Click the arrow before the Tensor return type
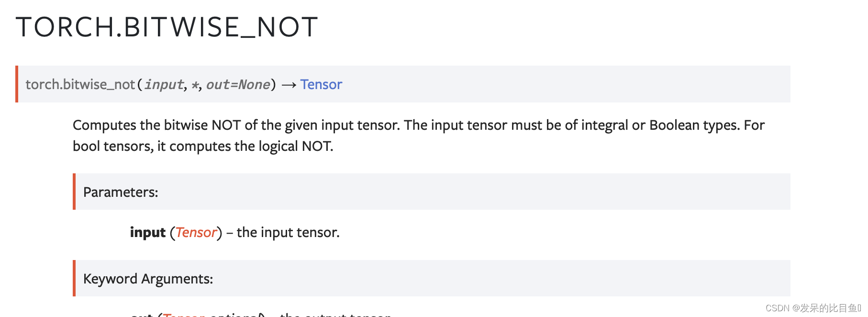868x317 pixels. (x=289, y=85)
